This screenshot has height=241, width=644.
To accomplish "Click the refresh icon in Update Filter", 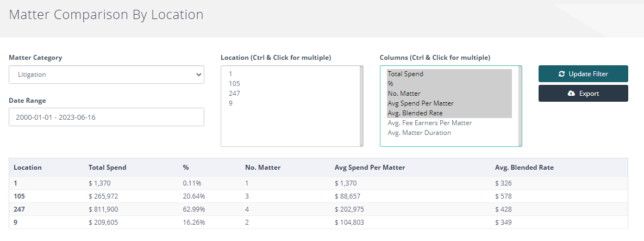I will [562, 74].
